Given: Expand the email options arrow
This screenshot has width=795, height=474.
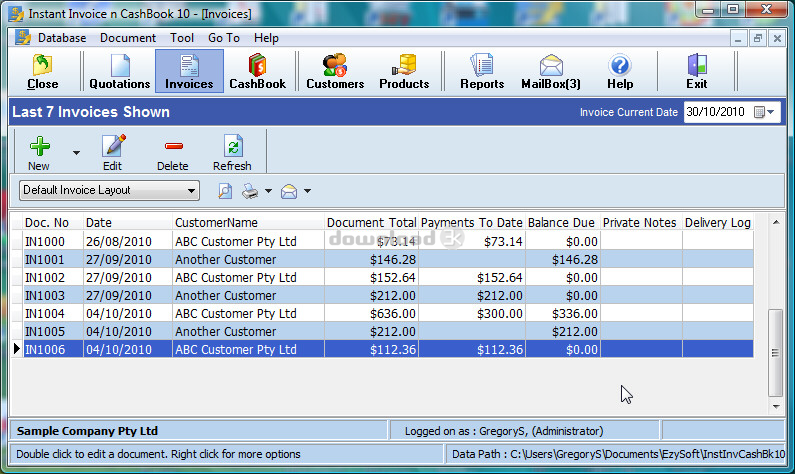Looking at the screenshot, I should tap(307, 191).
